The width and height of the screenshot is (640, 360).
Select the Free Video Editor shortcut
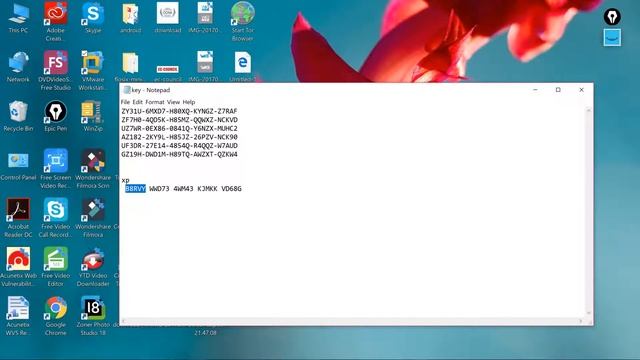(56, 267)
